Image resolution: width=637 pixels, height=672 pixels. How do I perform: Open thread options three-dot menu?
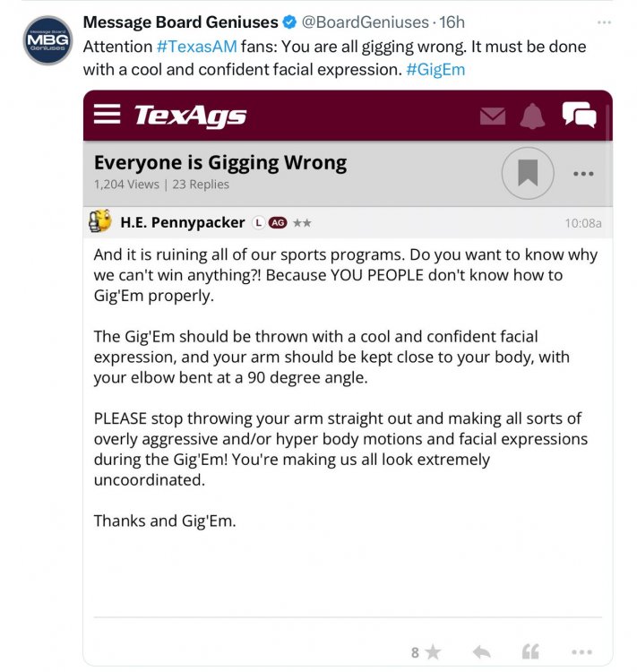point(583,174)
